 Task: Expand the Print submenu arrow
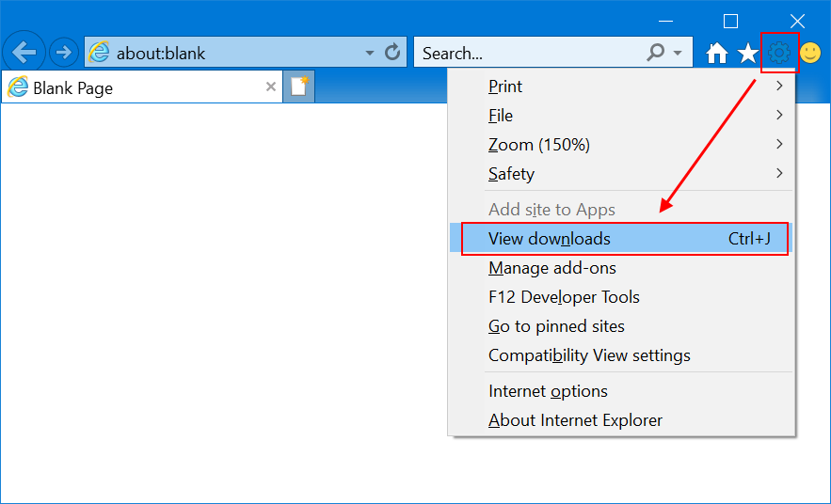[779, 86]
